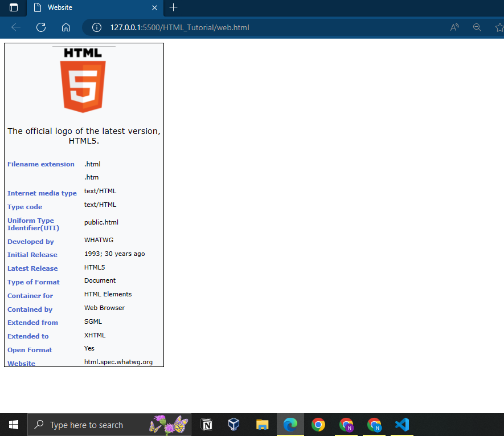Click the zoom out magnifier icon

pos(477,27)
